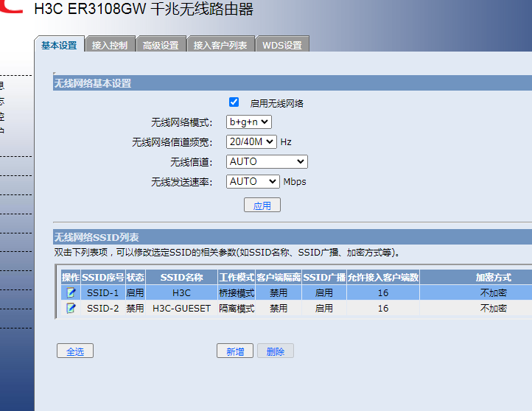Click the 客户端隔离 column header
Viewport: 532px width, 411px height.
click(279, 278)
